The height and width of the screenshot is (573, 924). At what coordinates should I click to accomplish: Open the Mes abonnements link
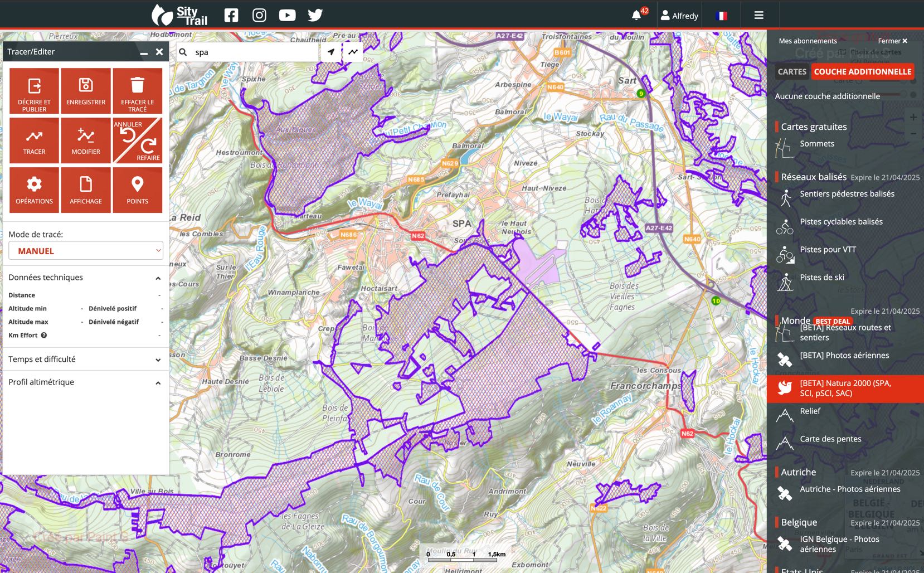pos(808,41)
